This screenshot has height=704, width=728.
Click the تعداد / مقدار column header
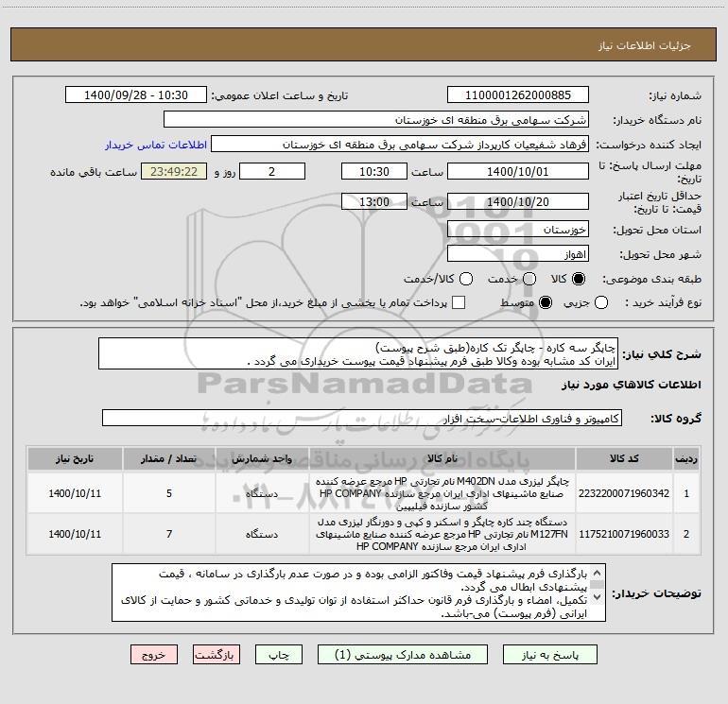tap(169, 459)
